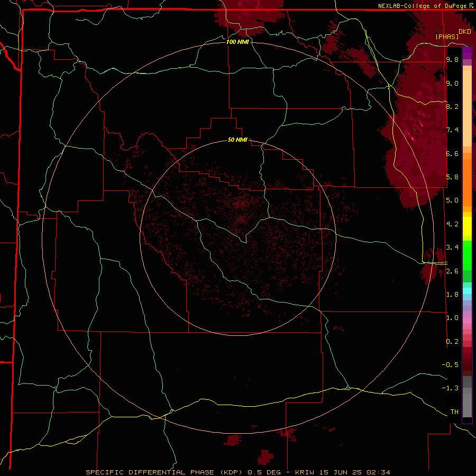Viewport: 476px width, 476px height.
Task: Click the yellow segment of the color bar
Action: pos(467,226)
